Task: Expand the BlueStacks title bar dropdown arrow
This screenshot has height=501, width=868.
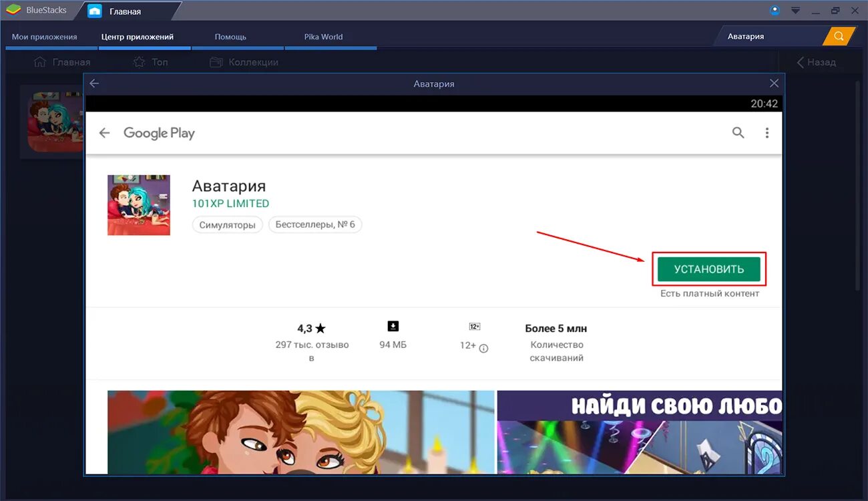Action: pyautogui.click(x=795, y=10)
